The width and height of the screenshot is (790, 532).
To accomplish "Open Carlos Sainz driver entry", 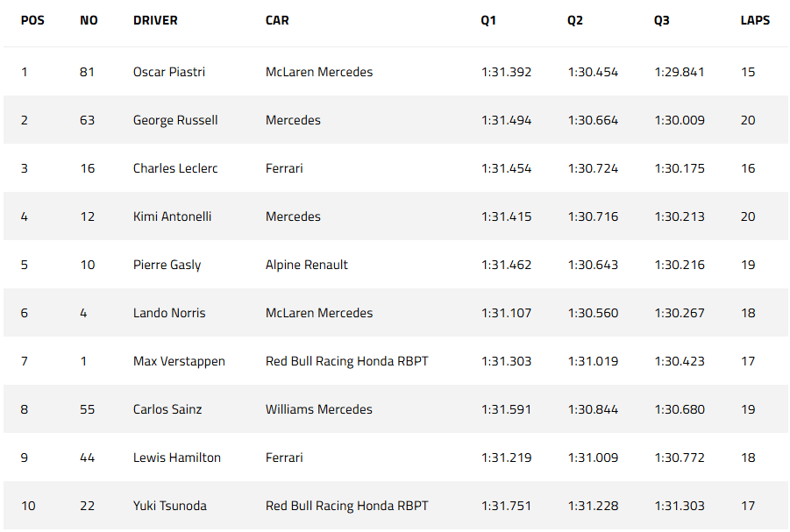I will tap(168, 409).
